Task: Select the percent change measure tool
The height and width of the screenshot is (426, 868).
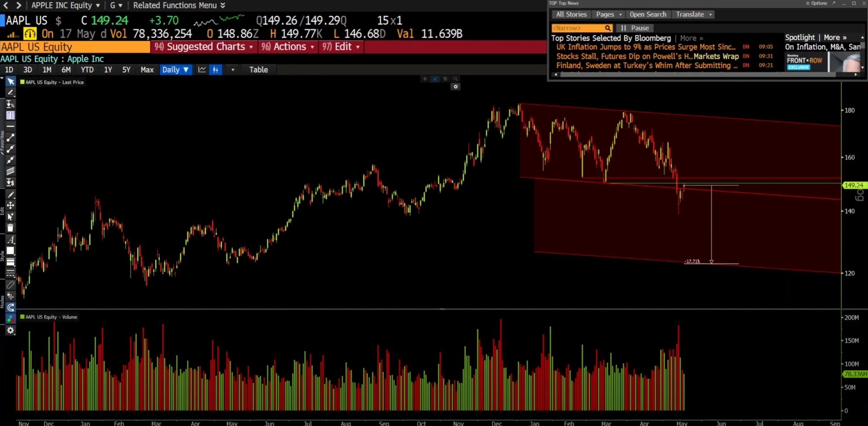Action: coord(10,104)
